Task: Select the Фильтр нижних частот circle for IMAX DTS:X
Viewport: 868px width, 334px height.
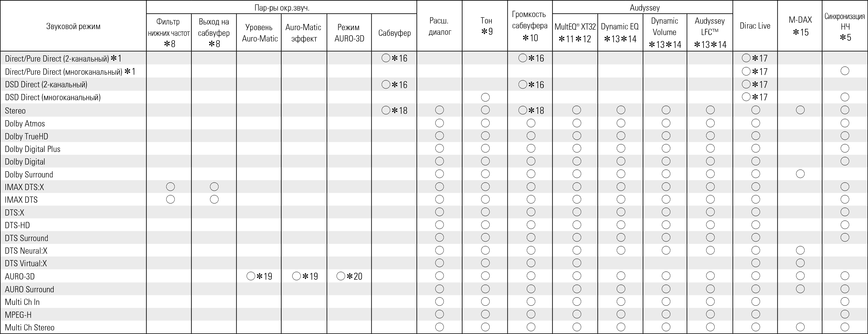Action: pos(171,186)
